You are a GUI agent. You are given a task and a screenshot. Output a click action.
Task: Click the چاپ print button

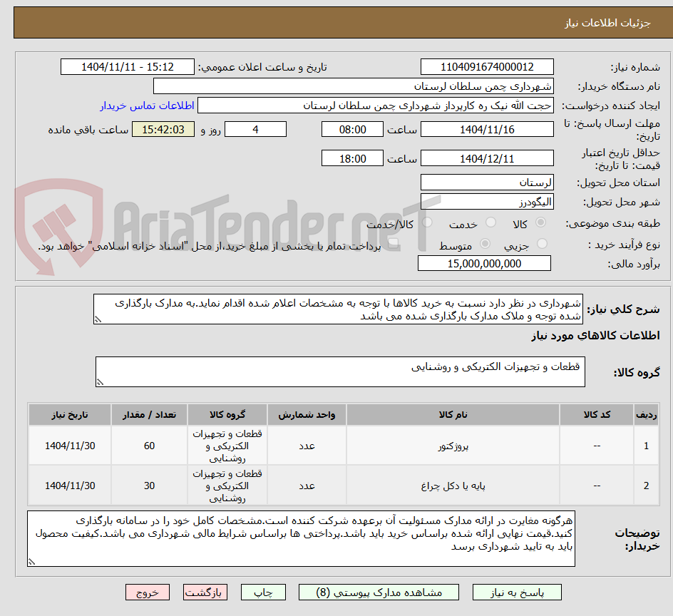[x=263, y=592]
